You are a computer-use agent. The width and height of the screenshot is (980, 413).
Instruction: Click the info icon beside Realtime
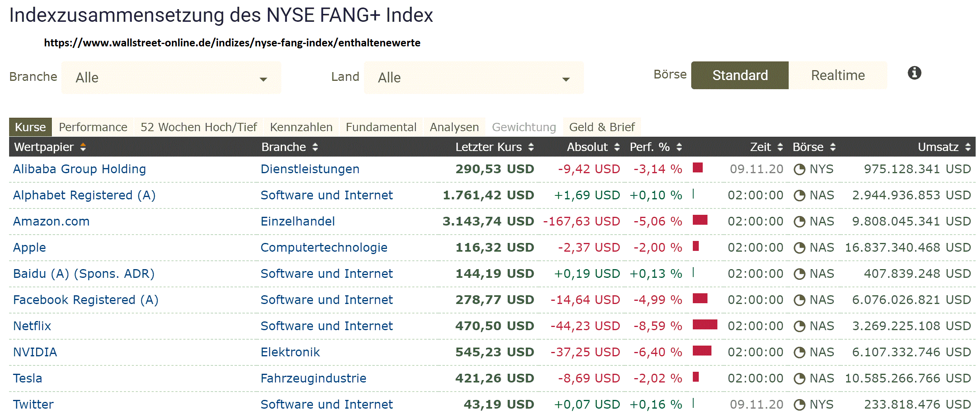click(914, 73)
